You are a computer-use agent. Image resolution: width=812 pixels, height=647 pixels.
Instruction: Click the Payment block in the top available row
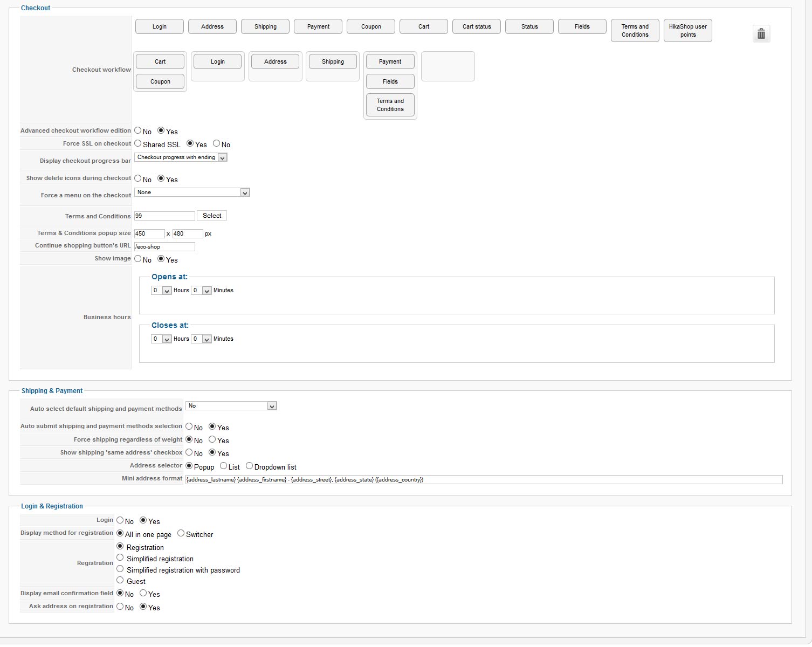[x=318, y=26]
